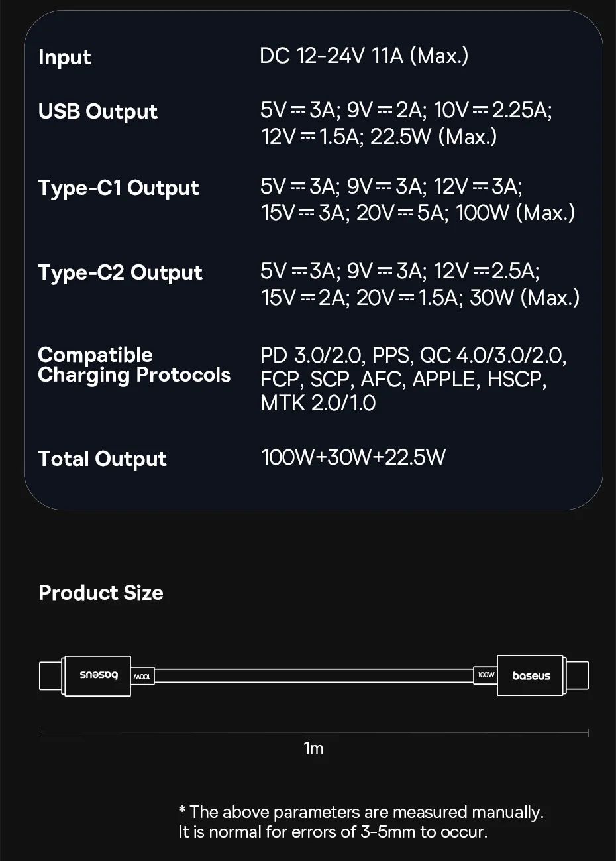Screen dimensions: 616x861
Task: Click the right Baseus logo on the cable
Action: tap(531, 676)
